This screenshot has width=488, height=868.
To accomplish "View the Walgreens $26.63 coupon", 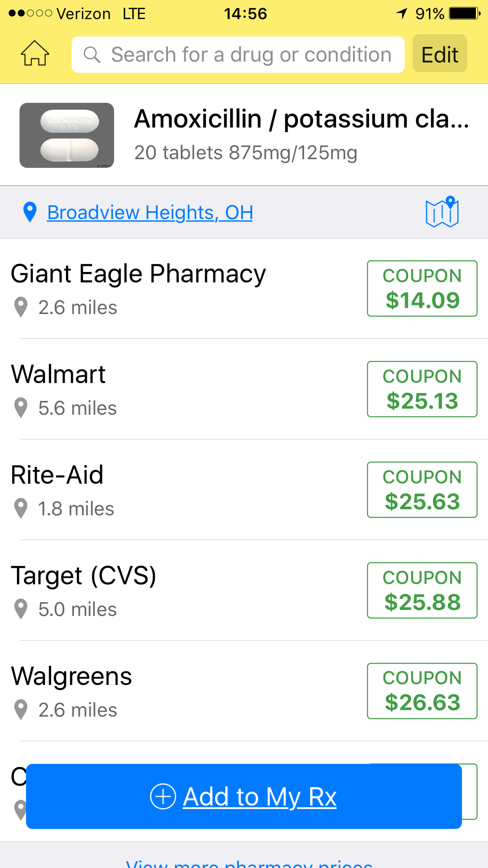I will pos(422,691).
